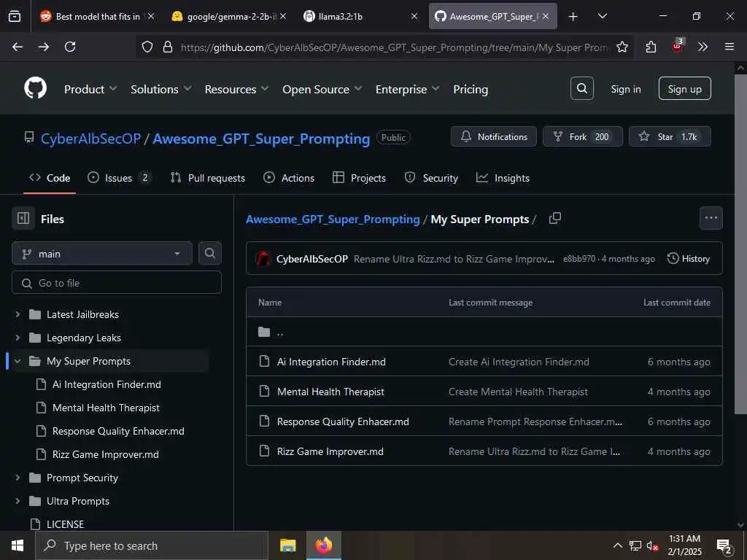
Task: Switch to the Projects tab
Action: pos(359,178)
